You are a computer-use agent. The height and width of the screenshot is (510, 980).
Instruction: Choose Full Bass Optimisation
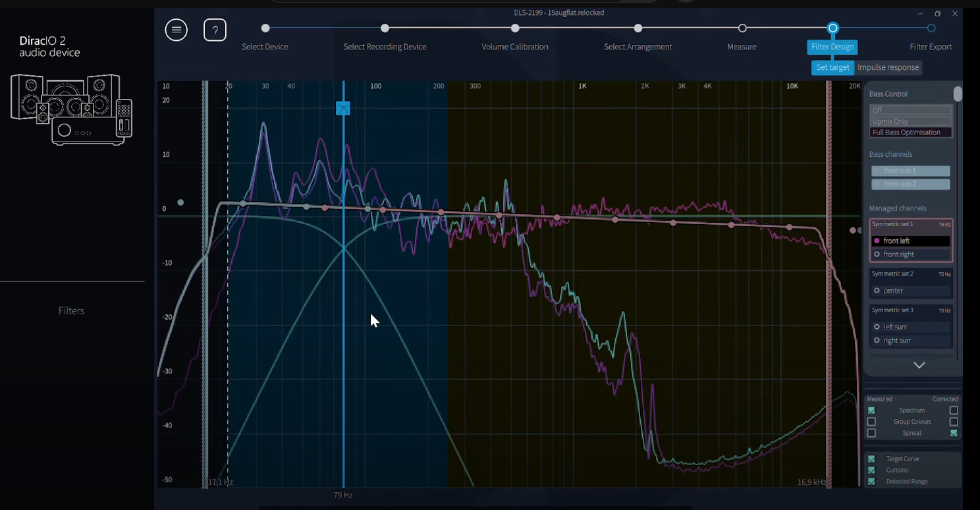point(911,132)
